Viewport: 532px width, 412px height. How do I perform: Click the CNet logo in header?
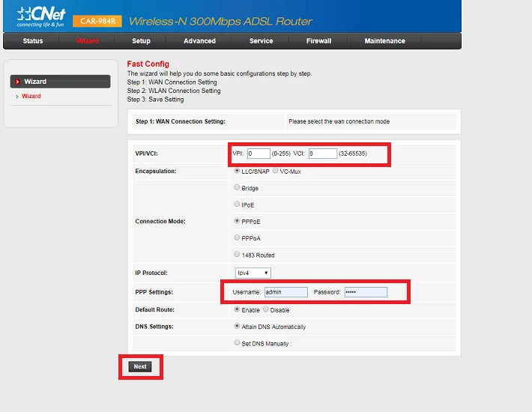coord(41,16)
